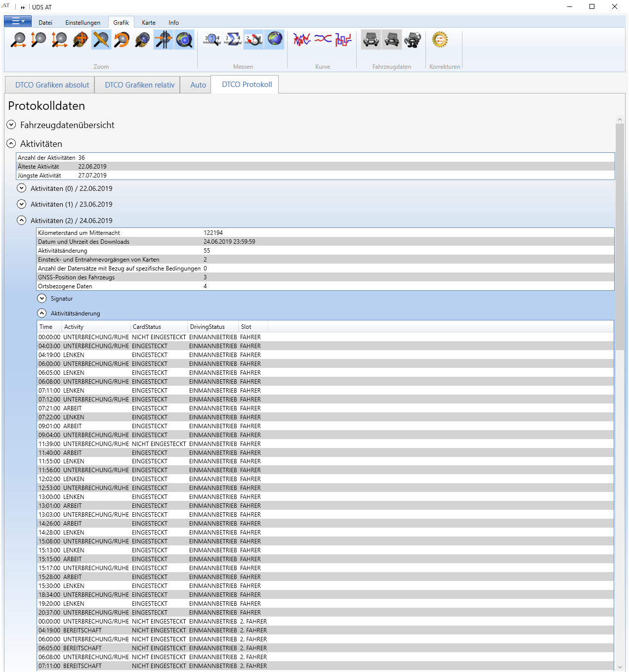Toggle the ruler magnet snap measuring tool
This screenshot has width=629, height=672.
click(x=253, y=40)
